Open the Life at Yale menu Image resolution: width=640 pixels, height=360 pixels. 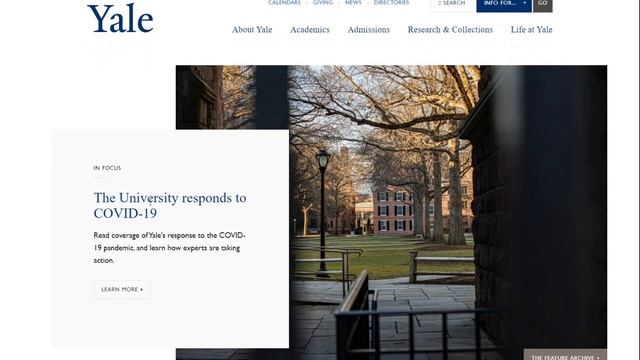[x=531, y=30]
